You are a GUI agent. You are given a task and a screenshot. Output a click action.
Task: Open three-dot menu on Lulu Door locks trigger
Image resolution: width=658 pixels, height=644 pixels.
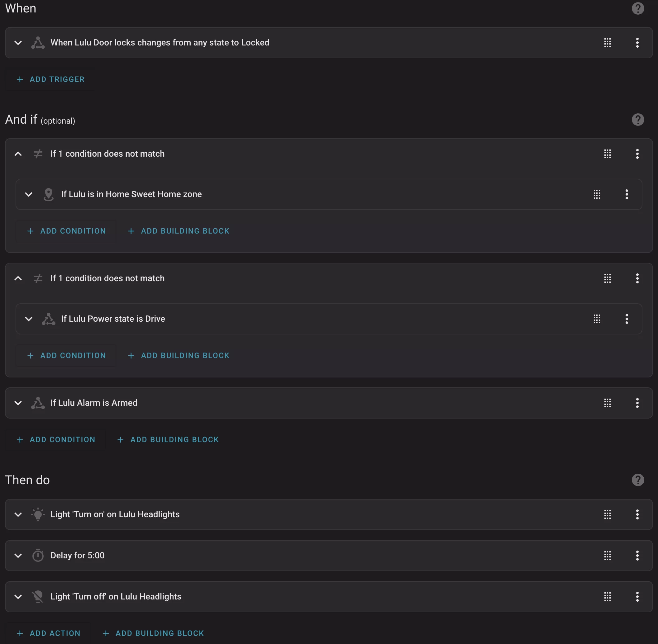coord(637,43)
